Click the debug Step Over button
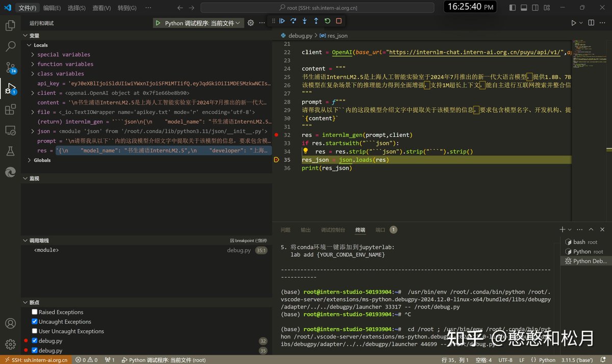 click(x=293, y=21)
